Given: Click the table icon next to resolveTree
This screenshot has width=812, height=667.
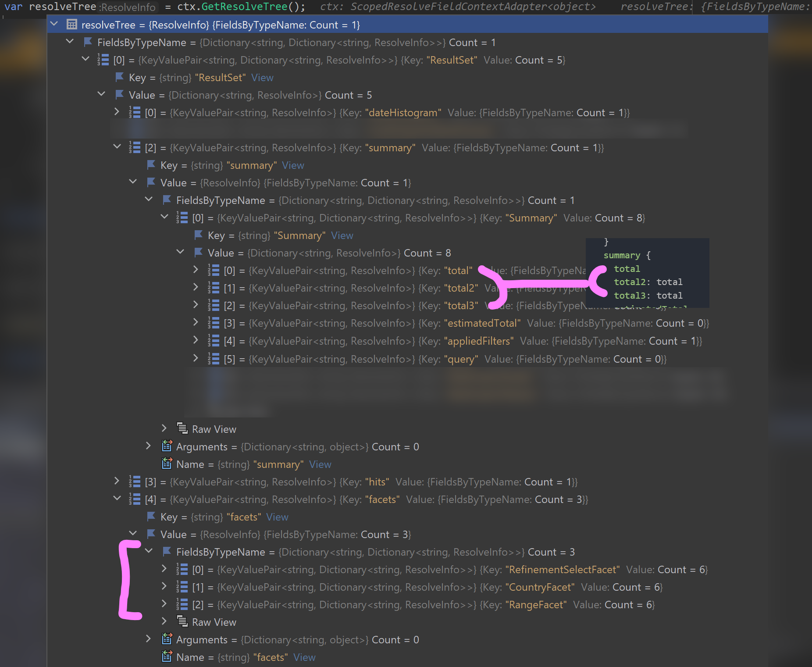Looking at the screenshot, I should [x=72, y=24].
